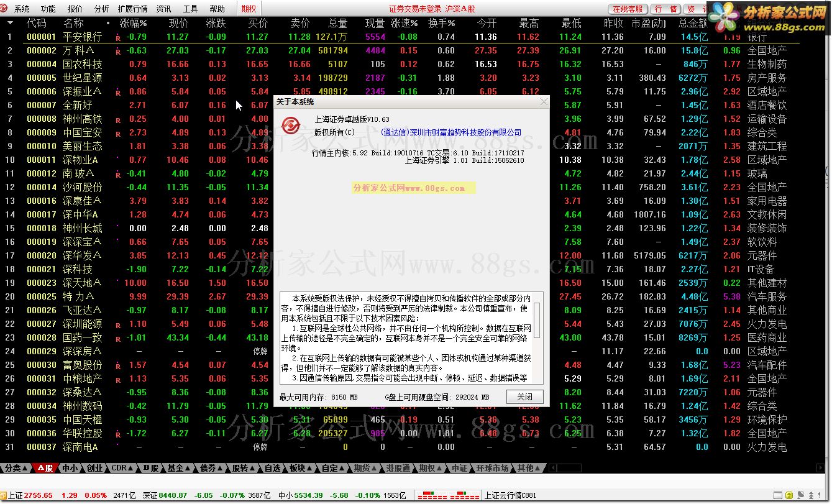Click the red swirl logo in About dialog
The image size is (832, 504).
(x=290, y=125)
